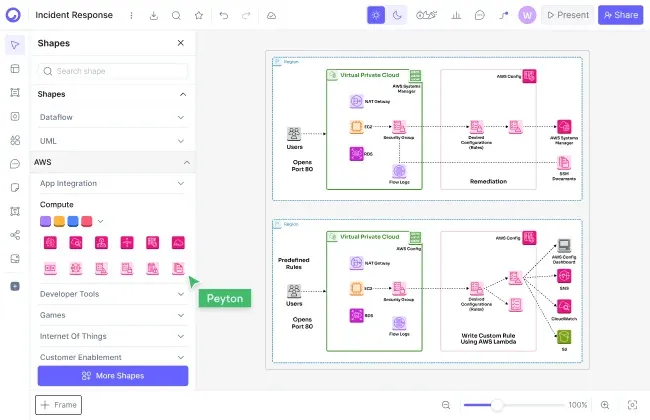Expand App Integration shapes
The image size is (650, 420).
pos(113,183)
